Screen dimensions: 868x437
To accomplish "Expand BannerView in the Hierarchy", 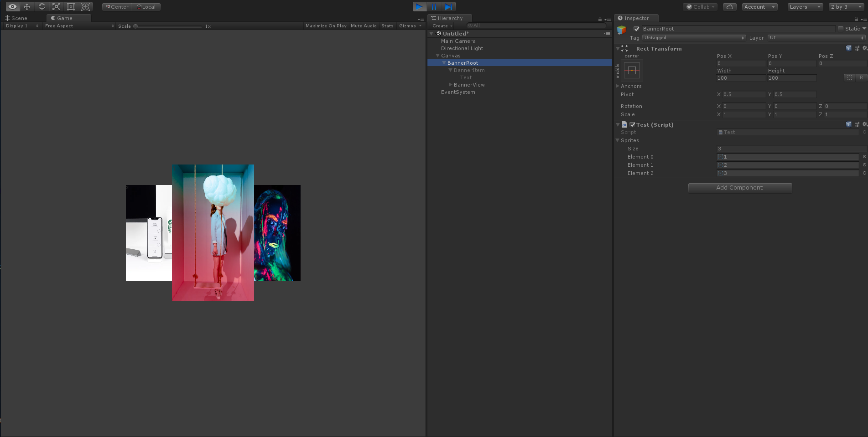I will [x=451, y=85].
